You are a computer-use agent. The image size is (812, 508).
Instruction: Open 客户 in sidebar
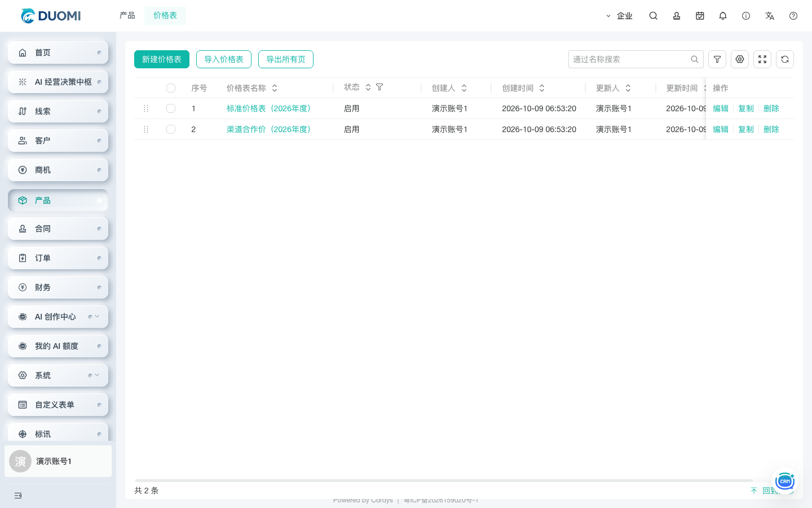(58, 141)
